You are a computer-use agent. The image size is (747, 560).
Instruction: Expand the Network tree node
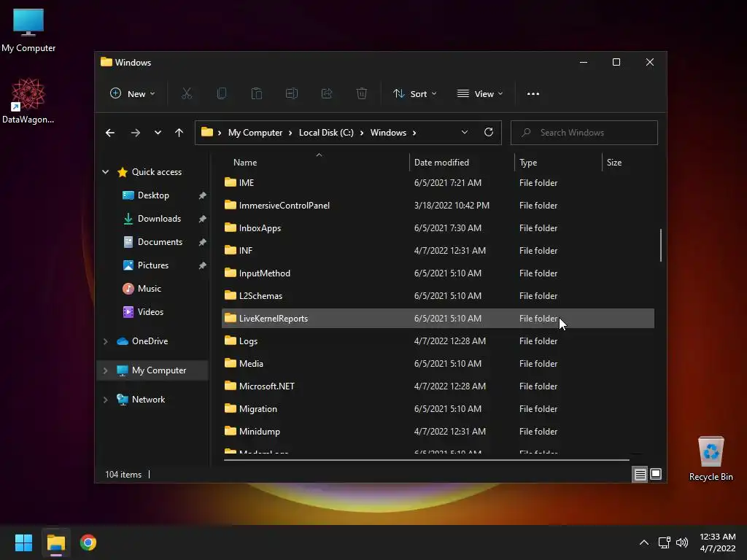[x=105, y=400]
